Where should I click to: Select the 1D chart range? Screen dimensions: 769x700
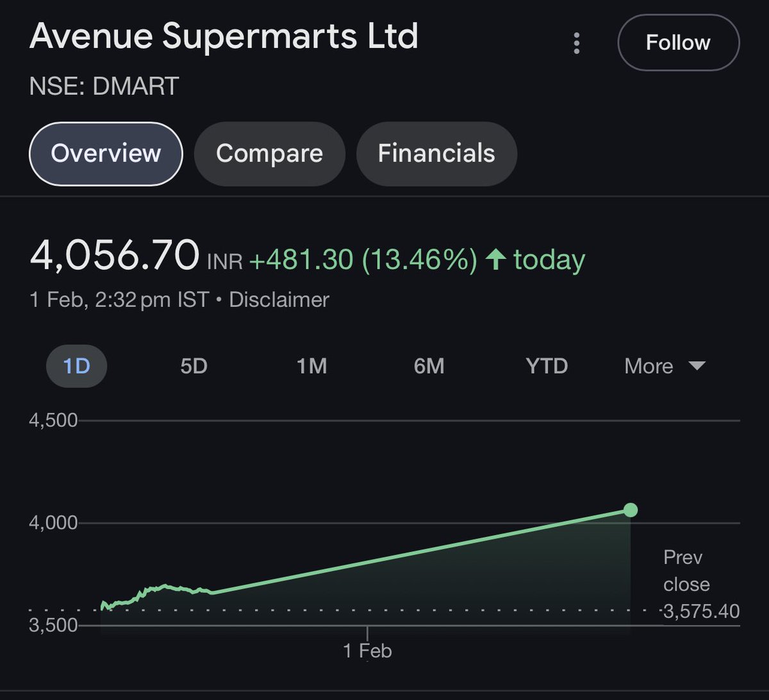[76, 367]
